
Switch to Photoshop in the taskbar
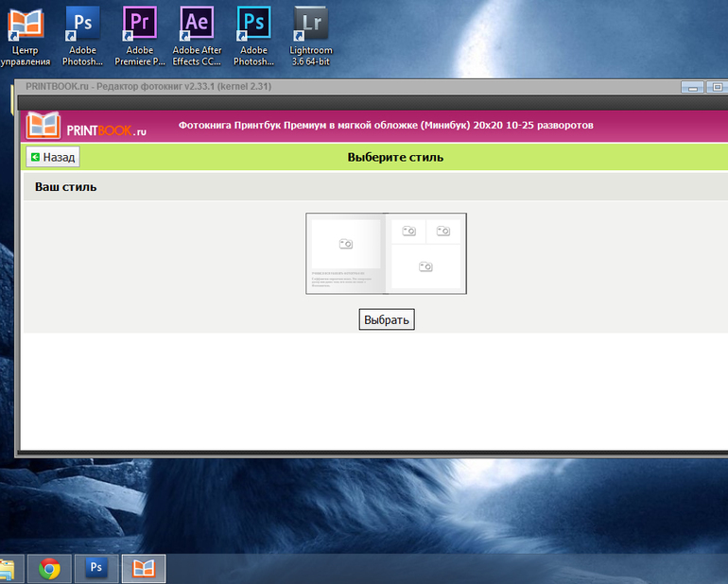96,568
